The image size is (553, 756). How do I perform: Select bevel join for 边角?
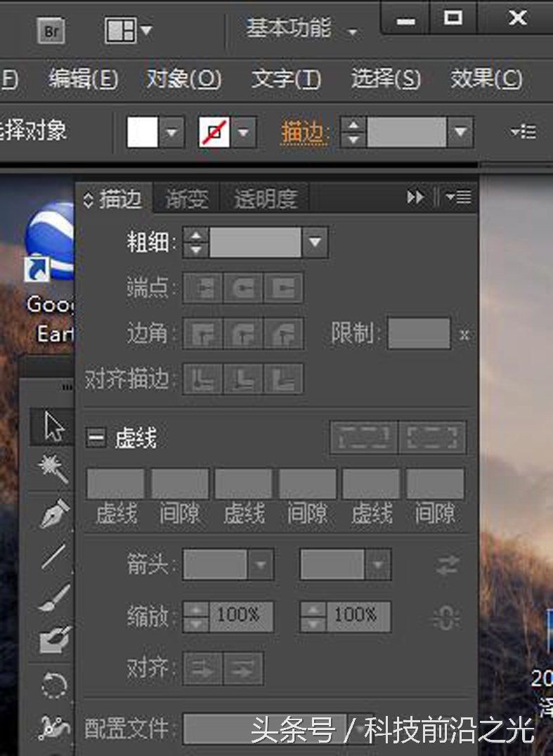[x=283, y=333]
